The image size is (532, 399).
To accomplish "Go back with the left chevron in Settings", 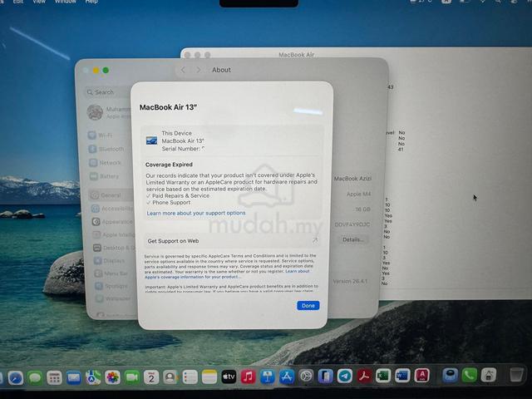I will pos(183,70).
